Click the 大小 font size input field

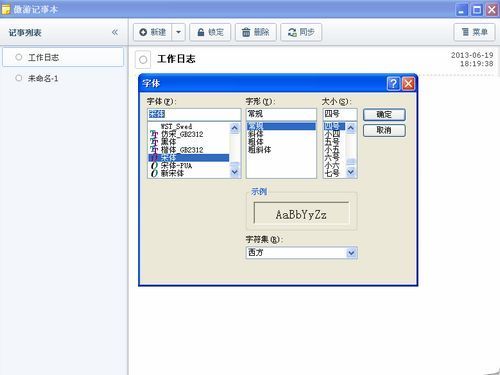(x=340, y=114)
